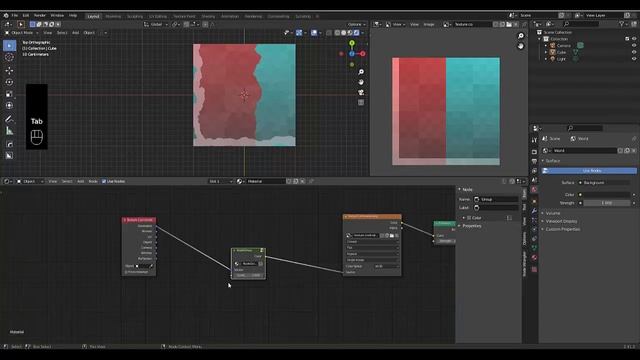Select the Transform tool in viewport toolbar
This screenshot has height=360, width=640.
click(x=9, y=106)
